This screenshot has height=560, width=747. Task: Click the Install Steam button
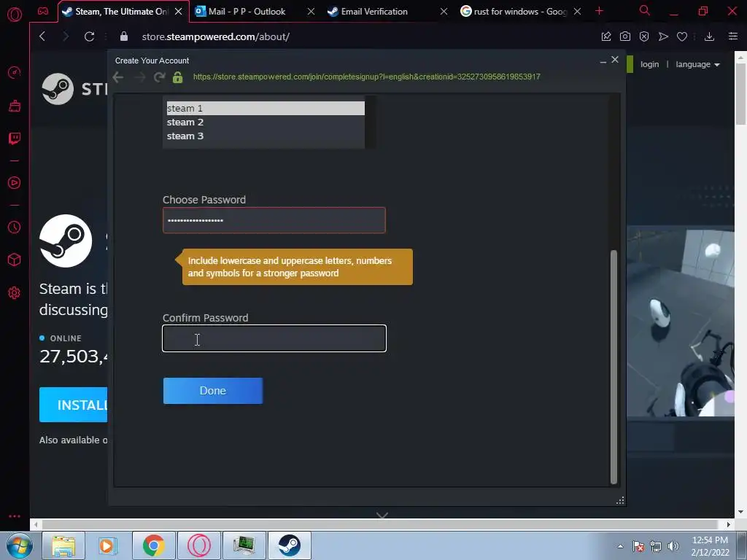[x=74, y=405]
